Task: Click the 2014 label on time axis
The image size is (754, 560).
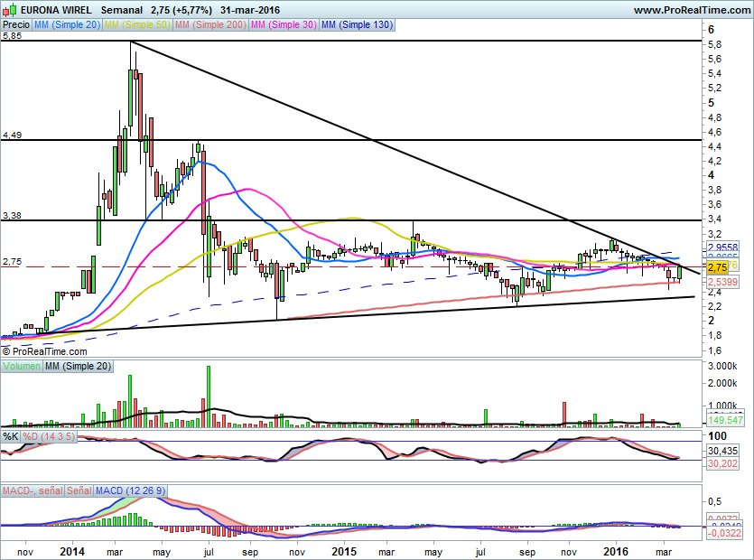Action: tap(71, 551)
